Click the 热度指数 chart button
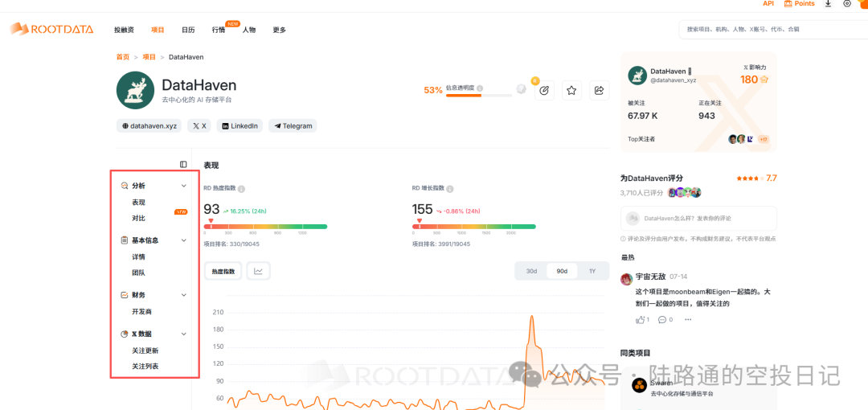 pos(223,271)
